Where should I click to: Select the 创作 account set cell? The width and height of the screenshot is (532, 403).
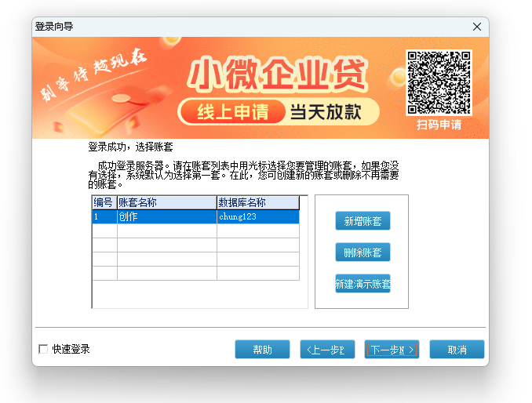tap(166, 217)
